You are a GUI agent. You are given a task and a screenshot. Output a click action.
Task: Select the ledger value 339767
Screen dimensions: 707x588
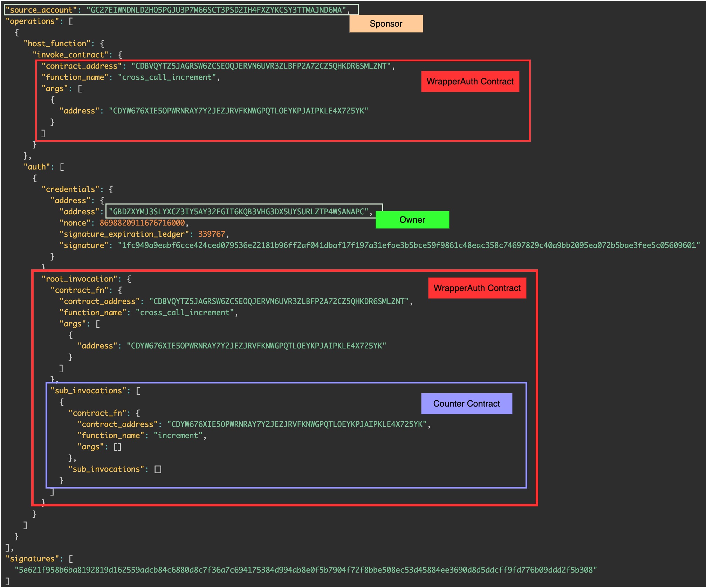click(212, 234)
